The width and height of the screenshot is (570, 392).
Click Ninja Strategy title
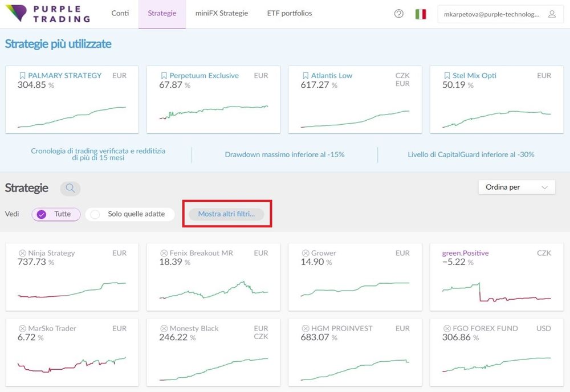coord(51,253)
